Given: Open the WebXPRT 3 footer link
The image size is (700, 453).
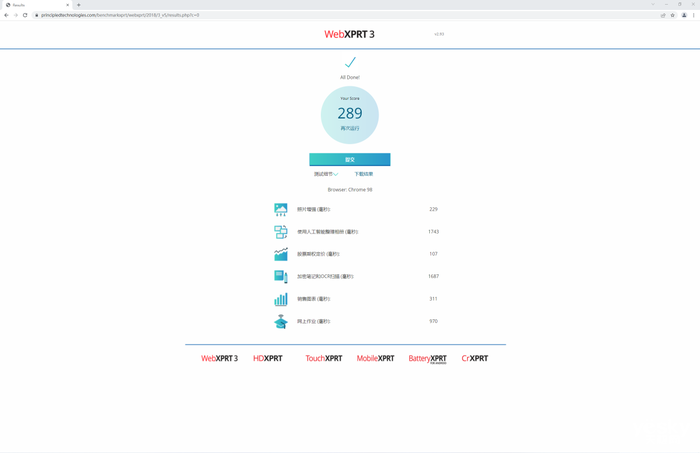Looking at the screenshot, I should click(x=219, y=358).
